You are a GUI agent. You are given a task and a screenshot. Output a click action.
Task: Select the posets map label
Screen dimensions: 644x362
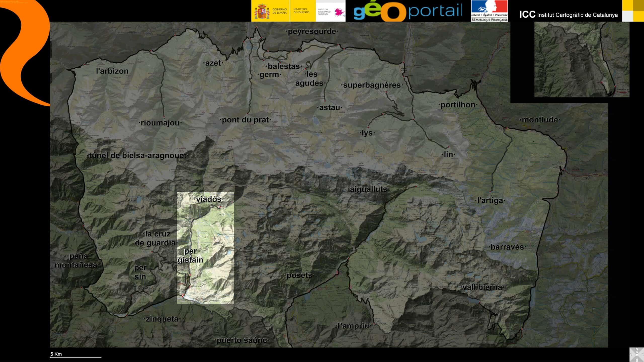tap(299, 275)
